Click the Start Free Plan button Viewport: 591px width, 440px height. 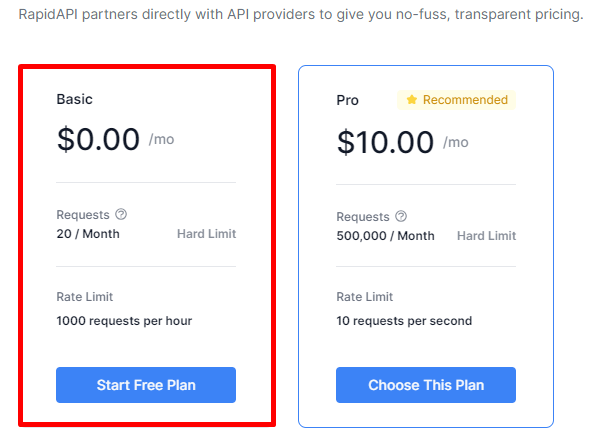pyautogui.click(x=146, y=385)
